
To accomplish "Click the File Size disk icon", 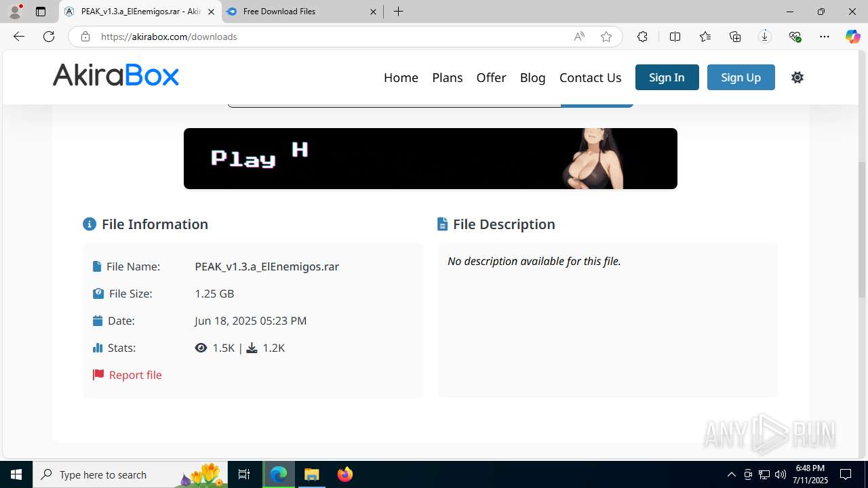I will pyautogui.click(x=98, y=293).
